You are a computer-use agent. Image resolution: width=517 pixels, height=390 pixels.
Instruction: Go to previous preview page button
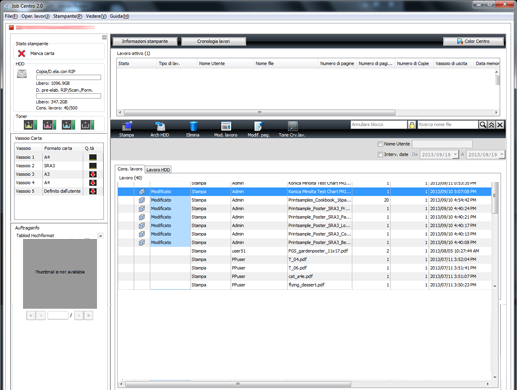[41, 315]
